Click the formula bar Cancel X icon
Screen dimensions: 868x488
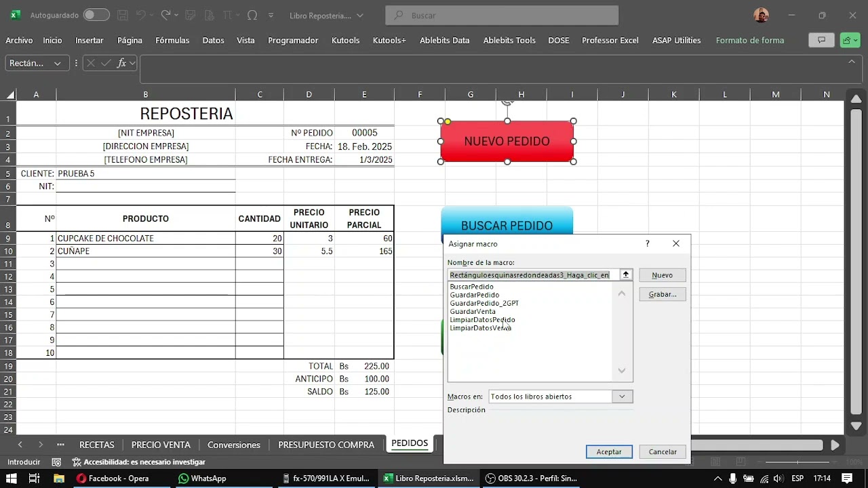(91, 63)
